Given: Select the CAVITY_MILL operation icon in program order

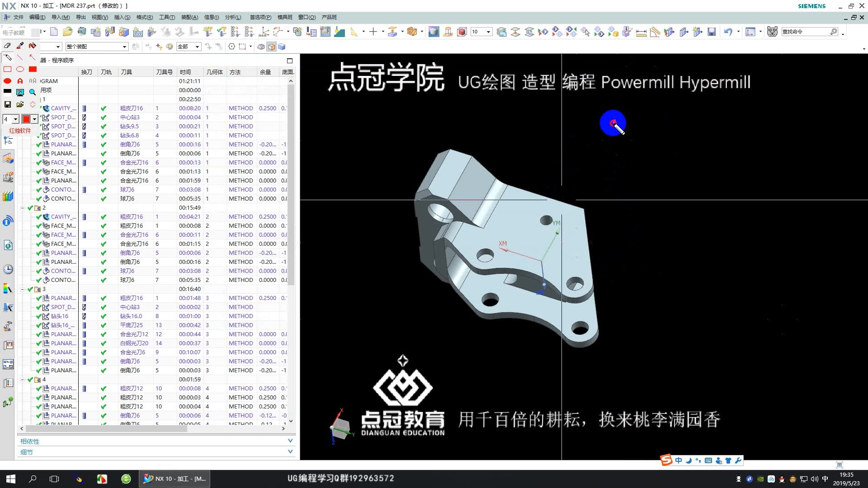Looking at the screenshot, I should [47, 108].
